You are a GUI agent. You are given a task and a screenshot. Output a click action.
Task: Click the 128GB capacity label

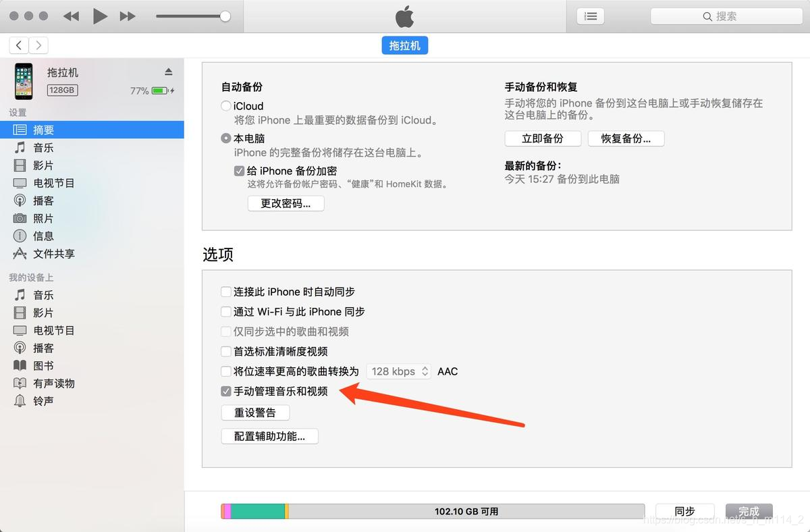tap(62, 90)
